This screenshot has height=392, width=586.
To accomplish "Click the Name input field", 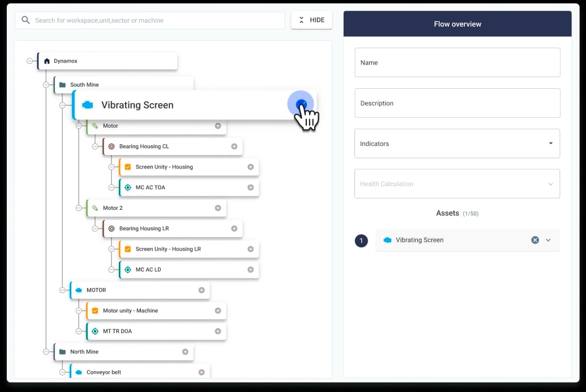I will click(x=457, y=63).
